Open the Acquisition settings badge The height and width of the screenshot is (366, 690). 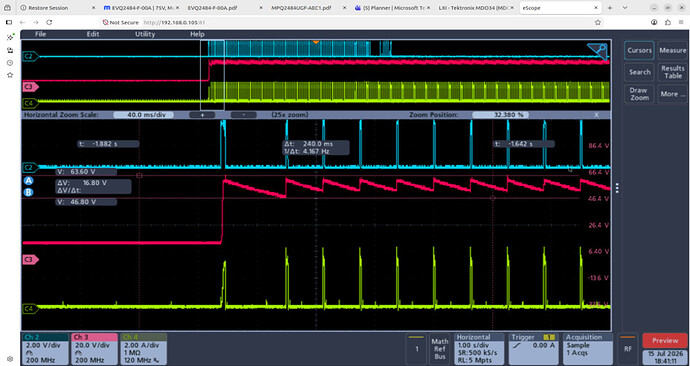coord(587,347)
